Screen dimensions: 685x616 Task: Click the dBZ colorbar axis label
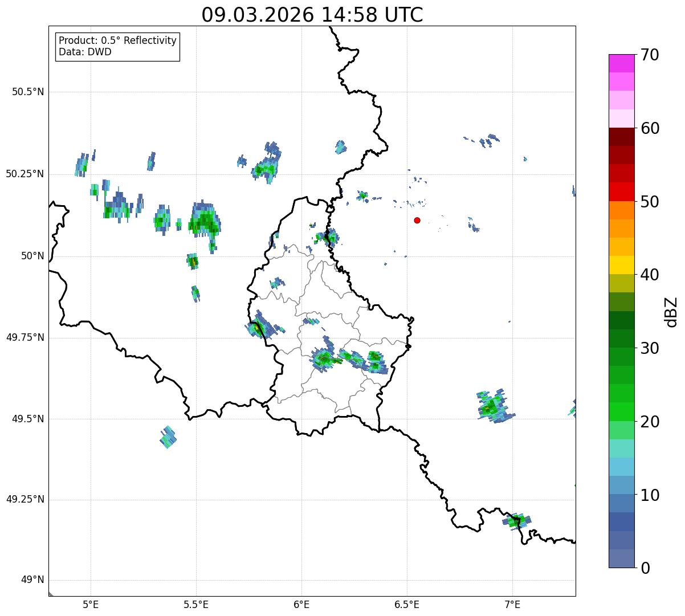click(671, 312)
